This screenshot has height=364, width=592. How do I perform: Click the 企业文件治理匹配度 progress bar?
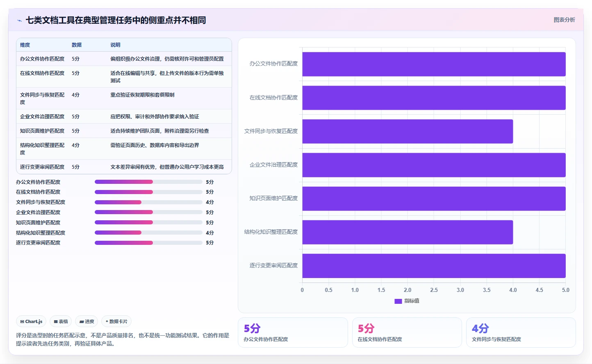pos(148,212)
